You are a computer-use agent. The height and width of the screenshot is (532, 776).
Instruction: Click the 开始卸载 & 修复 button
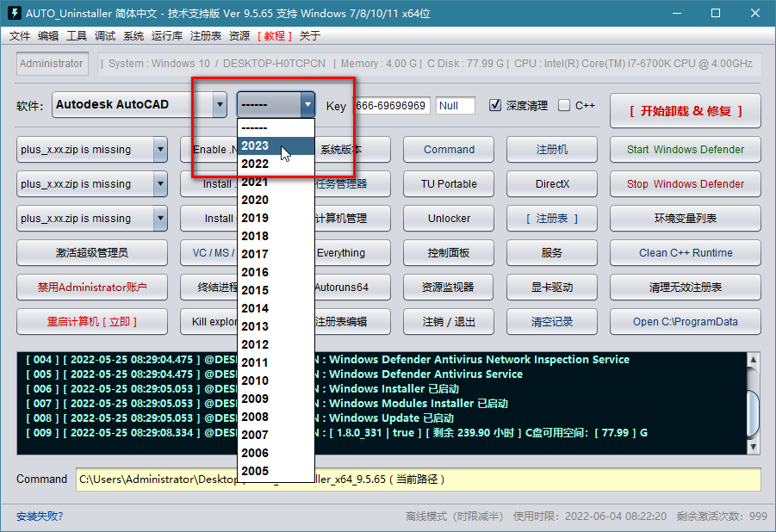(685, 111)
